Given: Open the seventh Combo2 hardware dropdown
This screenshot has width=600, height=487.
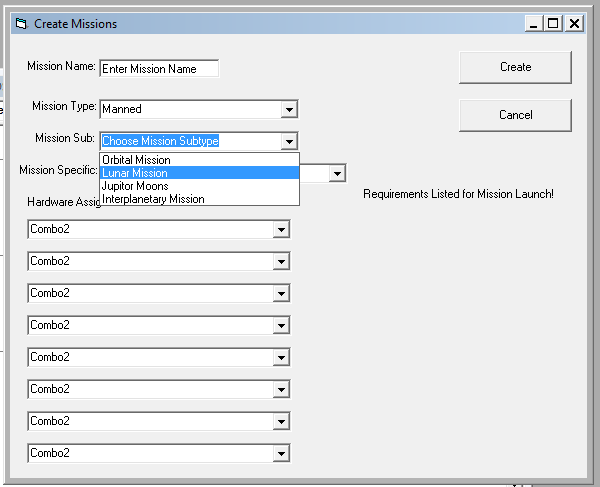Looking at the screenshot, I should 280,421.
